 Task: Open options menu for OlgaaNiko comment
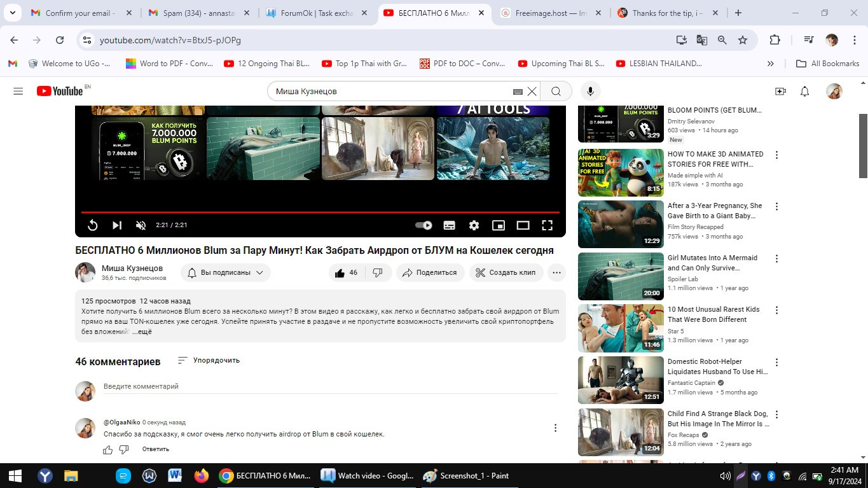click(x=555, y=428)
